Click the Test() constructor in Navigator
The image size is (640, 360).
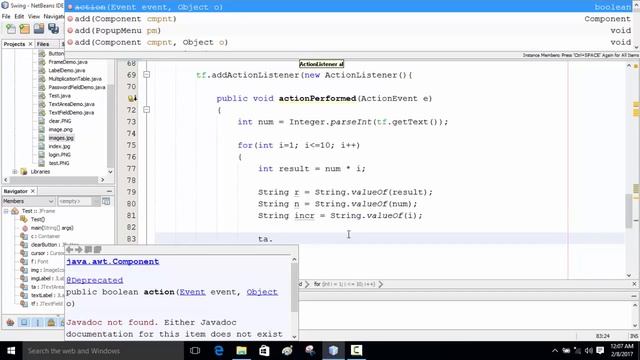37,219
